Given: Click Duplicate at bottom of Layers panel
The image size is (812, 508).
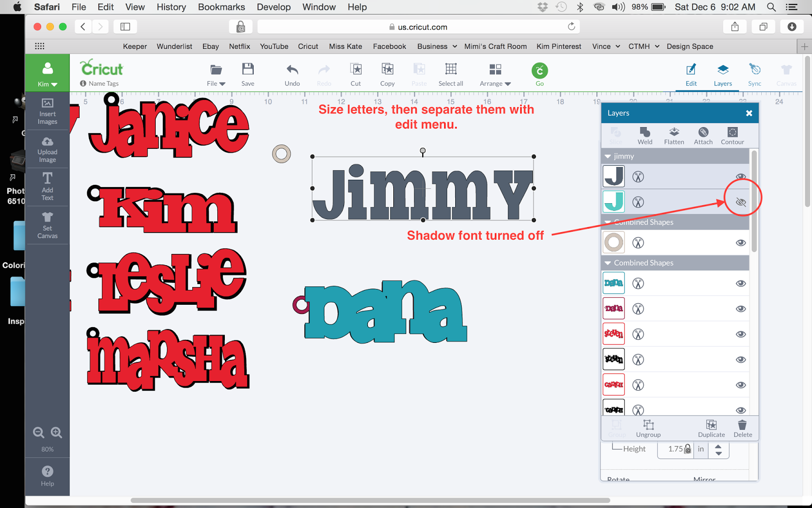Looking at the screenshot, I should click(711, 428).
